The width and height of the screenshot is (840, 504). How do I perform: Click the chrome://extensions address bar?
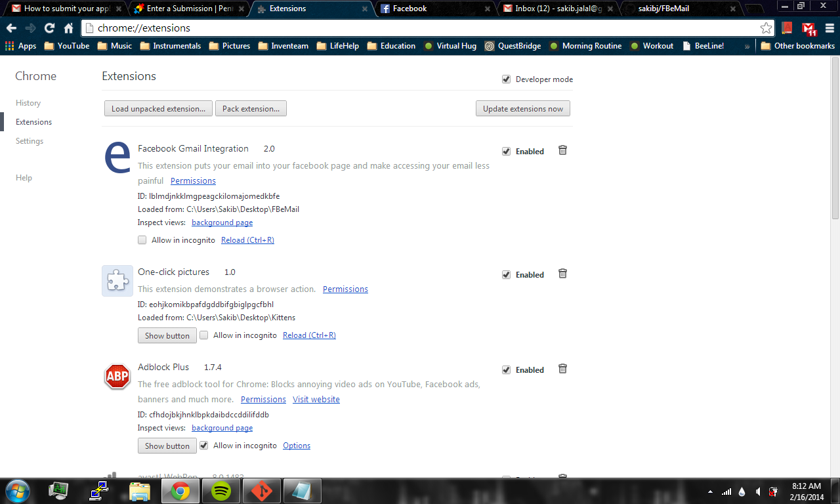point(427,28)
